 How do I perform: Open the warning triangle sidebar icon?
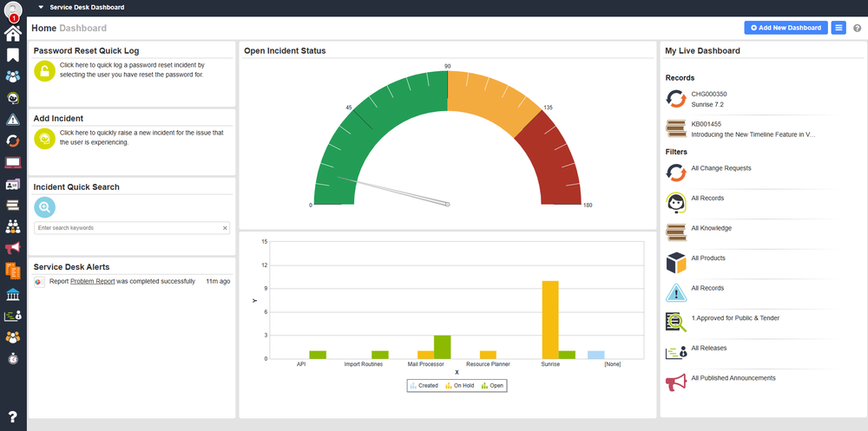coord(13,120)
